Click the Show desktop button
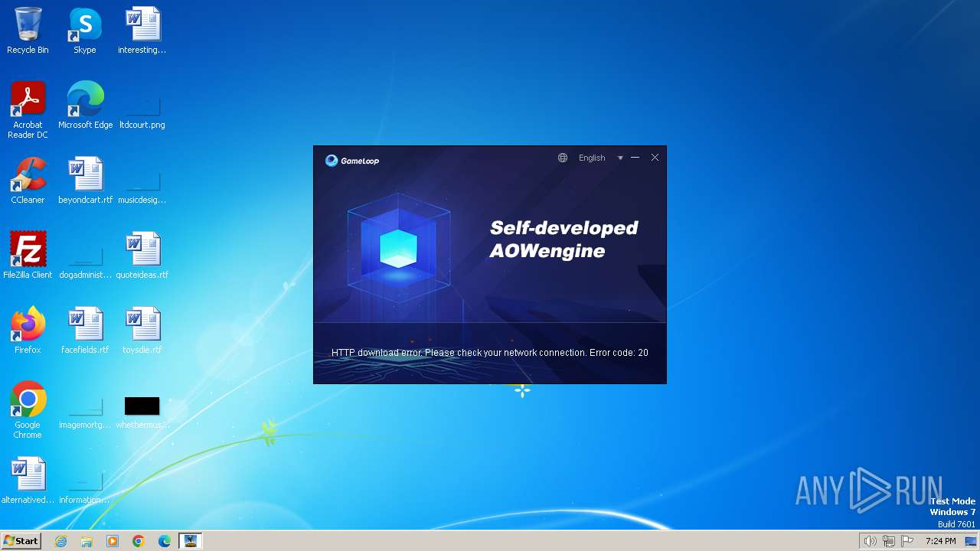The height and width of the screenshot is (551, 980). pyautogui.click(x=972, y=541)
